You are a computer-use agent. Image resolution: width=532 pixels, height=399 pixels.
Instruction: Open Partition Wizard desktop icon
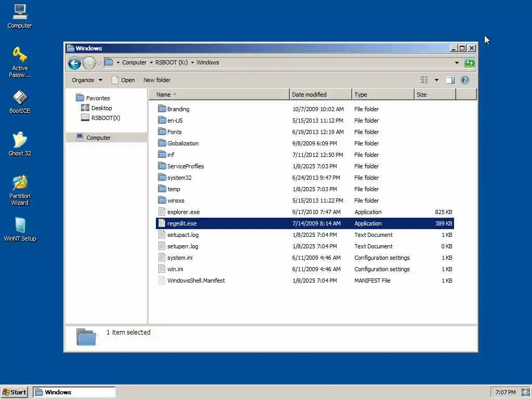pos(20,190)
